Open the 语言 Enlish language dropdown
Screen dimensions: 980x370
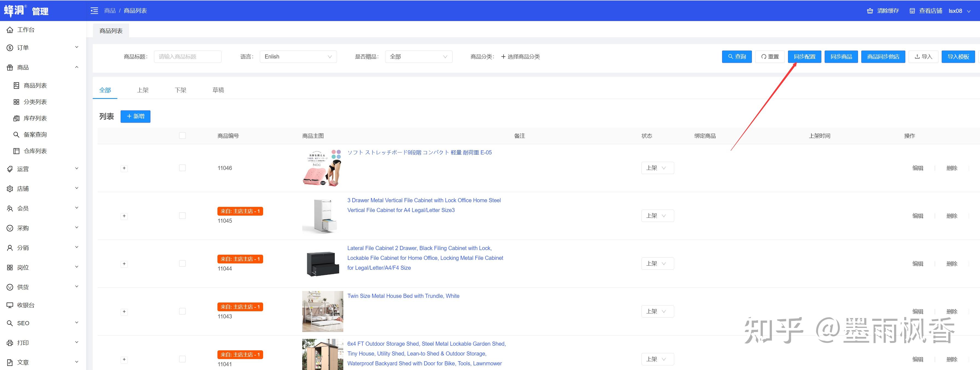point(298,56)
